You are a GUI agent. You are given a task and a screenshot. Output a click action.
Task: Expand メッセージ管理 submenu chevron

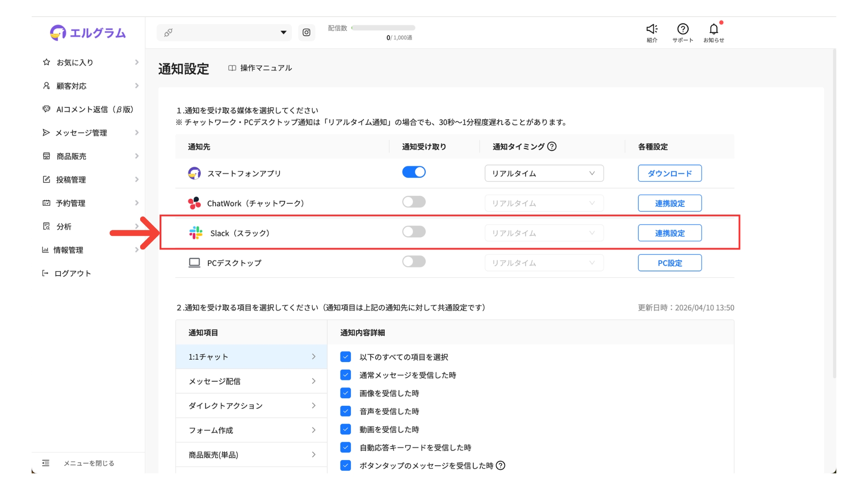point(137,132)
